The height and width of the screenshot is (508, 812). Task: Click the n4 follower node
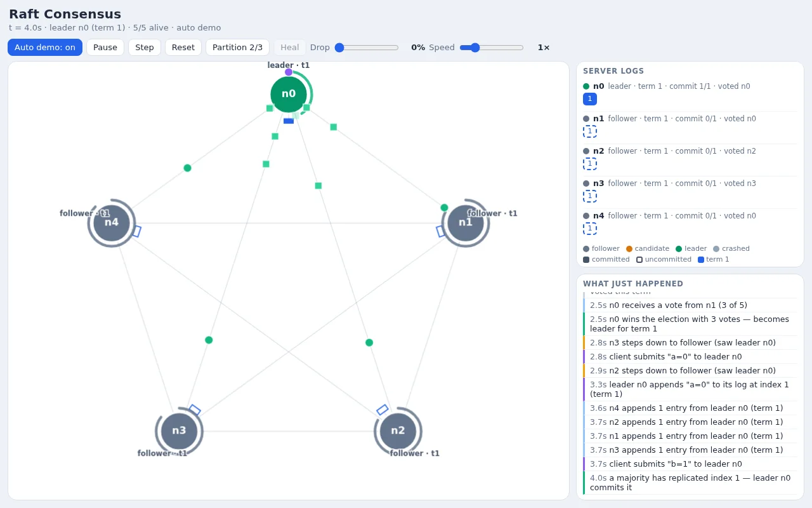(x=112, y=223)
